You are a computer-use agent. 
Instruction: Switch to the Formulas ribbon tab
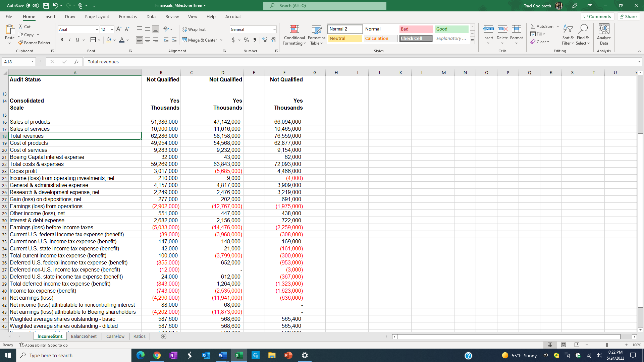(x=128, y=16)
